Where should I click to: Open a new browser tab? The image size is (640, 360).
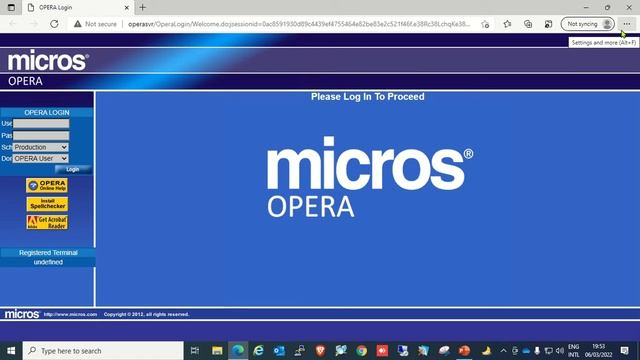coord(142,7)
